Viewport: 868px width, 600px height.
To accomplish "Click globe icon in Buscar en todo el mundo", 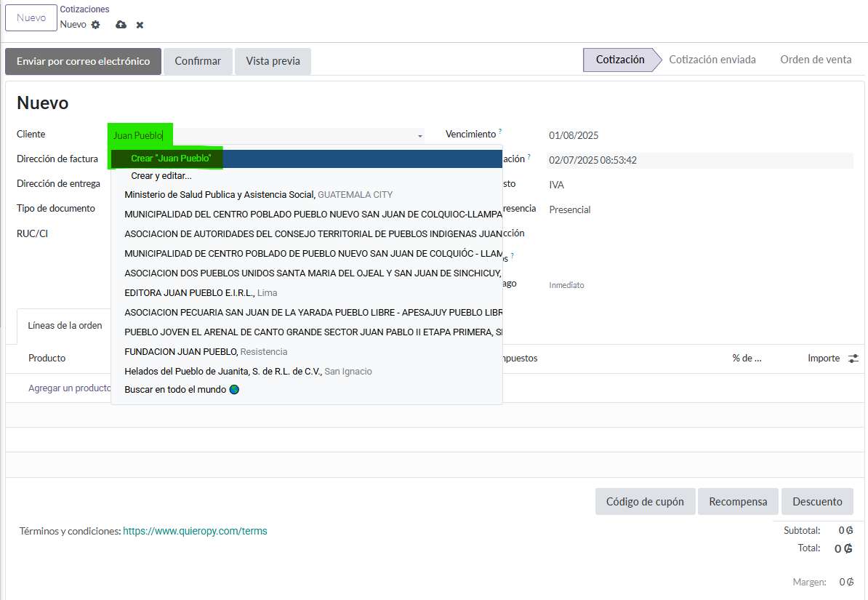I will (x=234, y=390).
